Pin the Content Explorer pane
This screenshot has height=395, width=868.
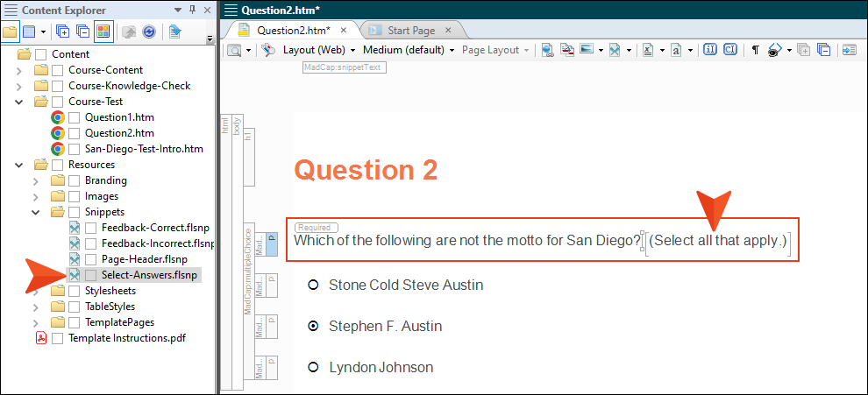pyautogui.click(x=193, y=10)
